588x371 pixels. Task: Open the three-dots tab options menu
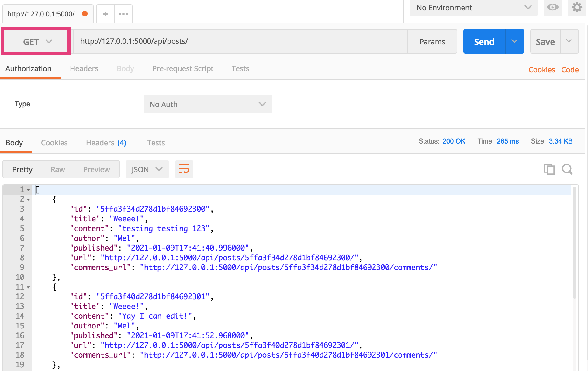123,14
